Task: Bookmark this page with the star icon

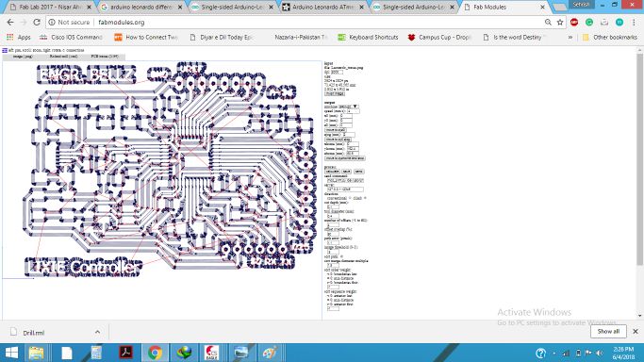Action: click(560, 23)
